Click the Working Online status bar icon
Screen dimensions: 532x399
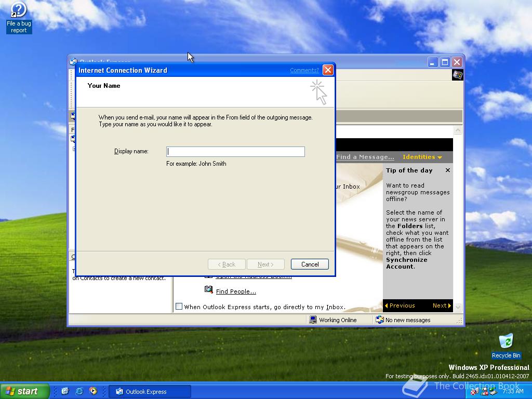313,320
